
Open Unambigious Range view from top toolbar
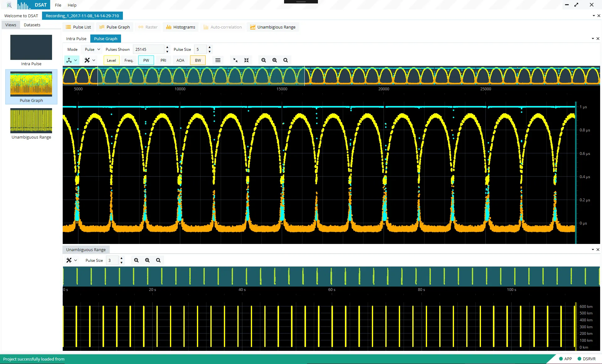click(273, 27)
